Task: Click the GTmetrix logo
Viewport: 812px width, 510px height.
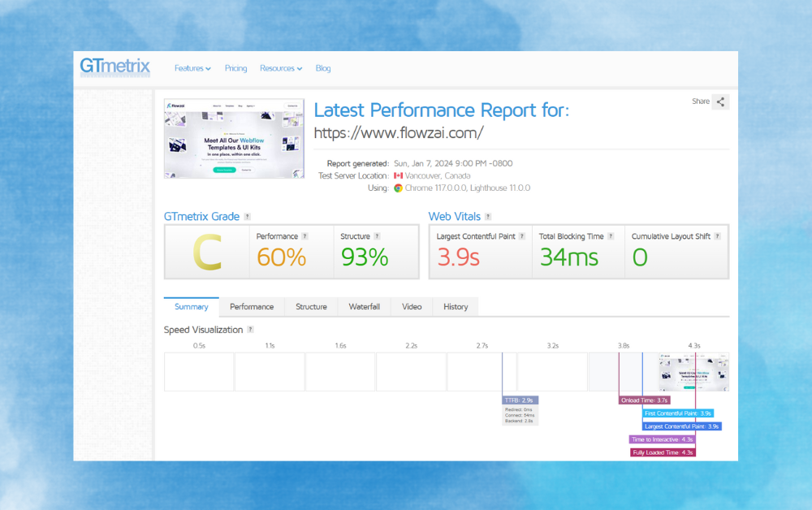Action: pos(115,67)
